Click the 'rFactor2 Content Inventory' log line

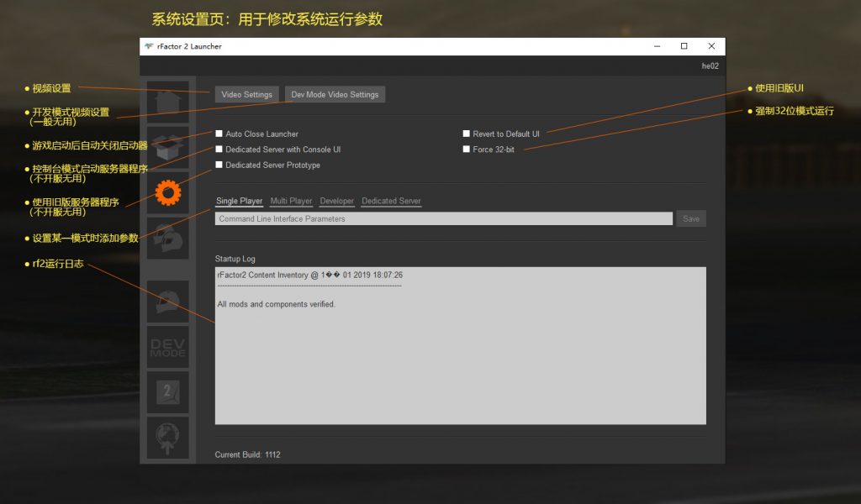point(310,275)
